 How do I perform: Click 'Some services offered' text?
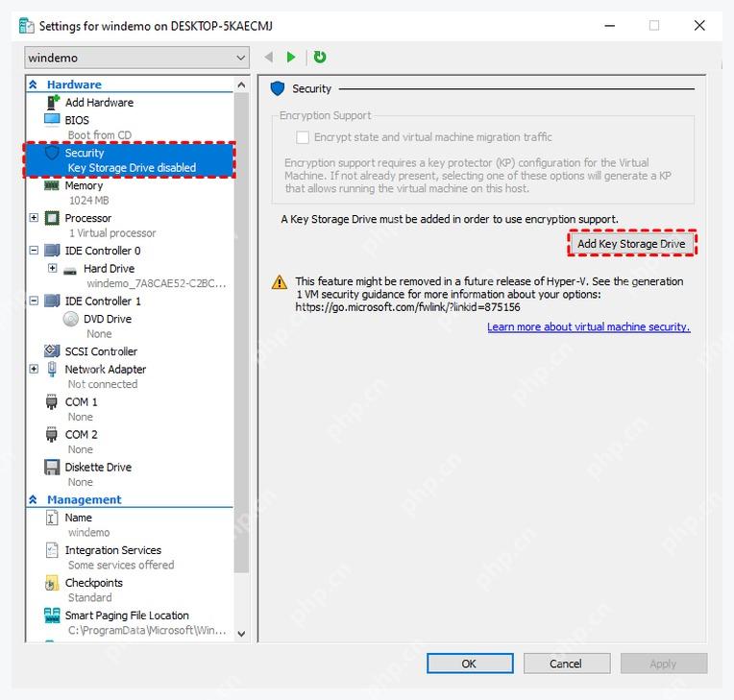[121, 565]
